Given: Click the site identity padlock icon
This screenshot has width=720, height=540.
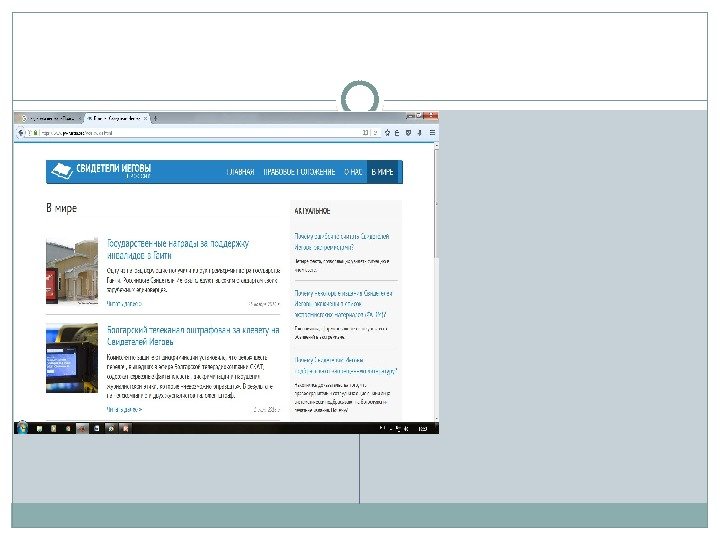Looking at the screenshot, I should [x=35, y=133].
